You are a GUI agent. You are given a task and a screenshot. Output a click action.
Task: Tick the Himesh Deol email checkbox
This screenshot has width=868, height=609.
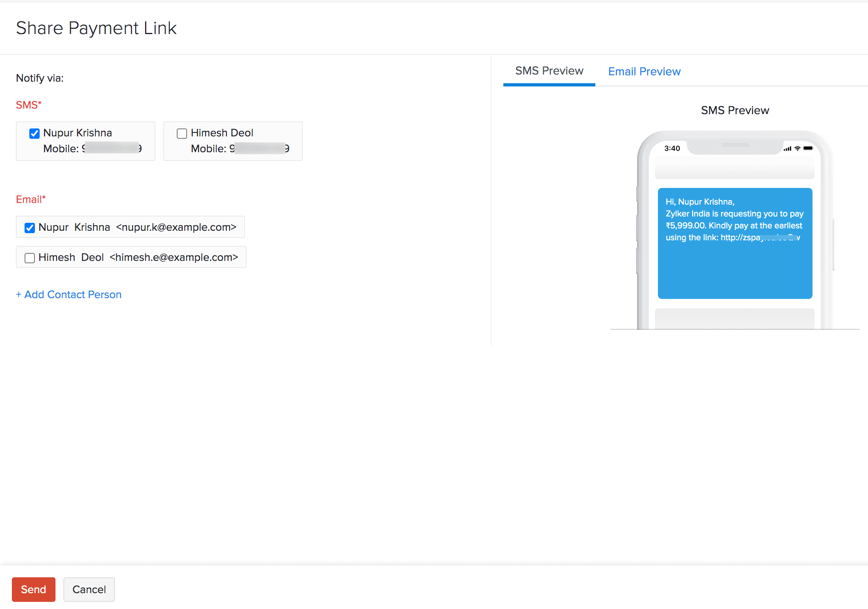pyautogui.click(x=30, y=258)
